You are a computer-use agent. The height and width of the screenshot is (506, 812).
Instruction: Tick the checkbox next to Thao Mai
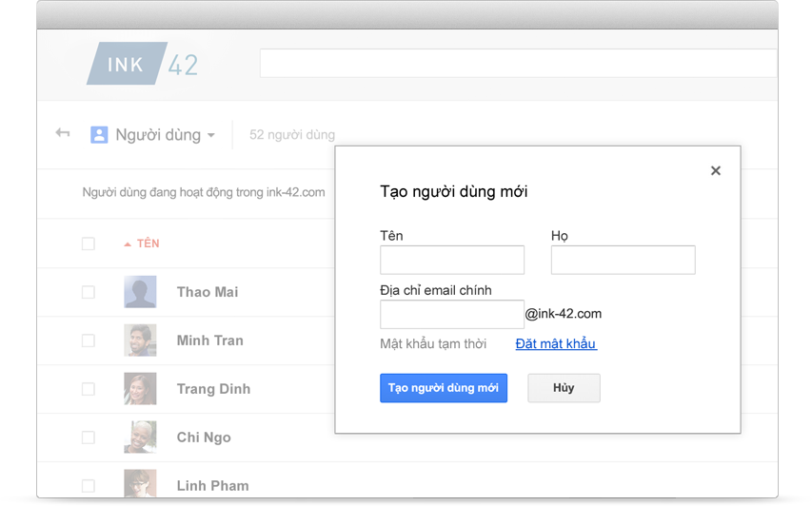pos(89,292)
